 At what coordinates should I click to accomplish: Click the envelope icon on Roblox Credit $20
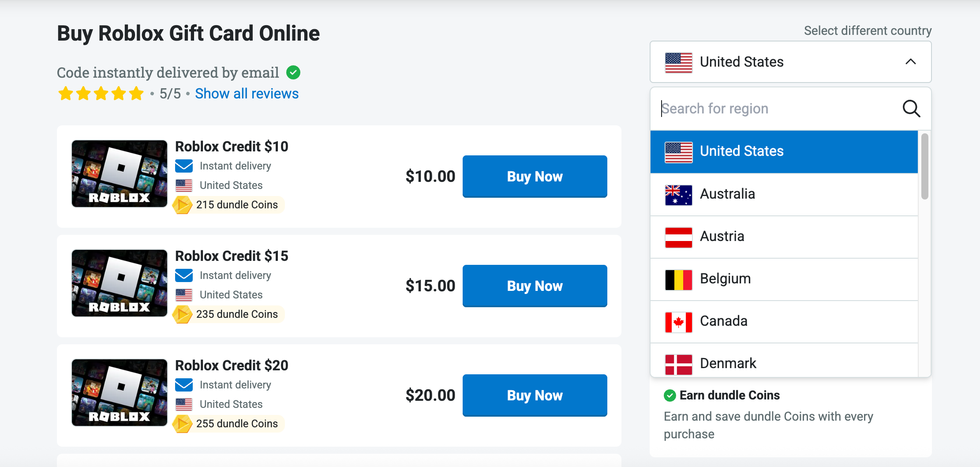click(184, 385)
